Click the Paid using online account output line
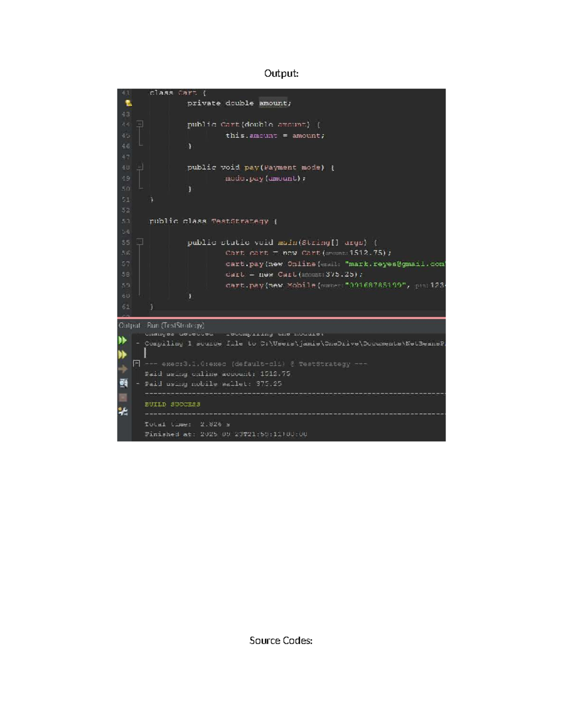563x728 pixels. [218, 374]
